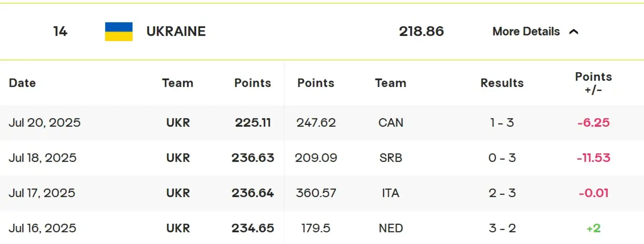Image resolution: width=644 pixels, height=244 pixels.
Task: Click the 3 - 2 result versus NED
Action: tap(502, 228)
